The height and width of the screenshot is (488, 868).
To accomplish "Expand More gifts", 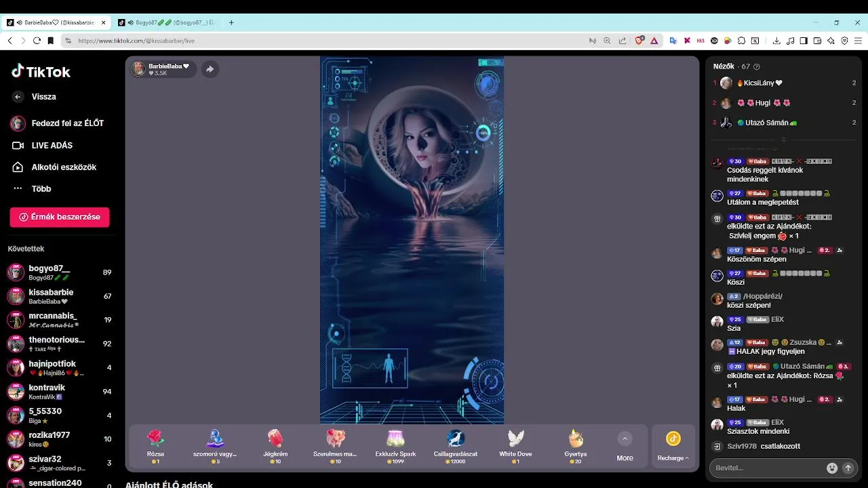I will 625,447.
